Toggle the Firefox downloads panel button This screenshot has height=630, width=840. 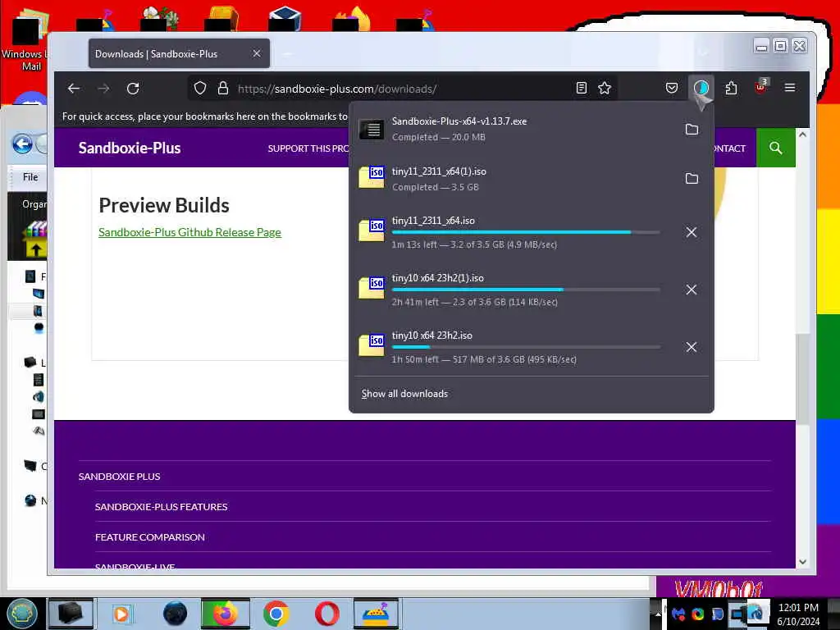(701, 88)
